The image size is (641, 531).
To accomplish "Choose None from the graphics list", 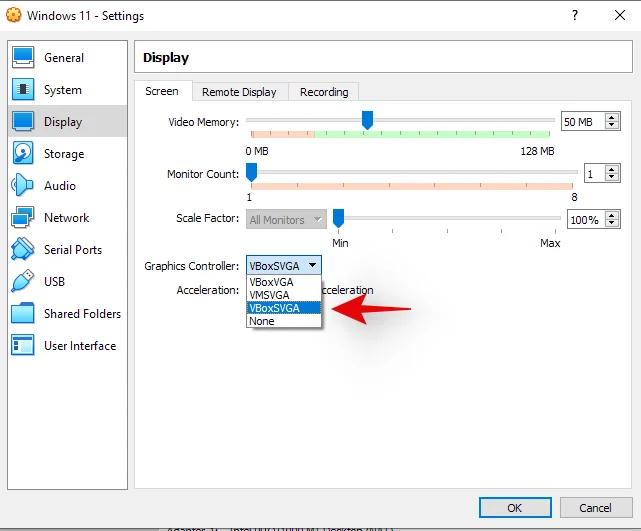I will pos(284,321).
